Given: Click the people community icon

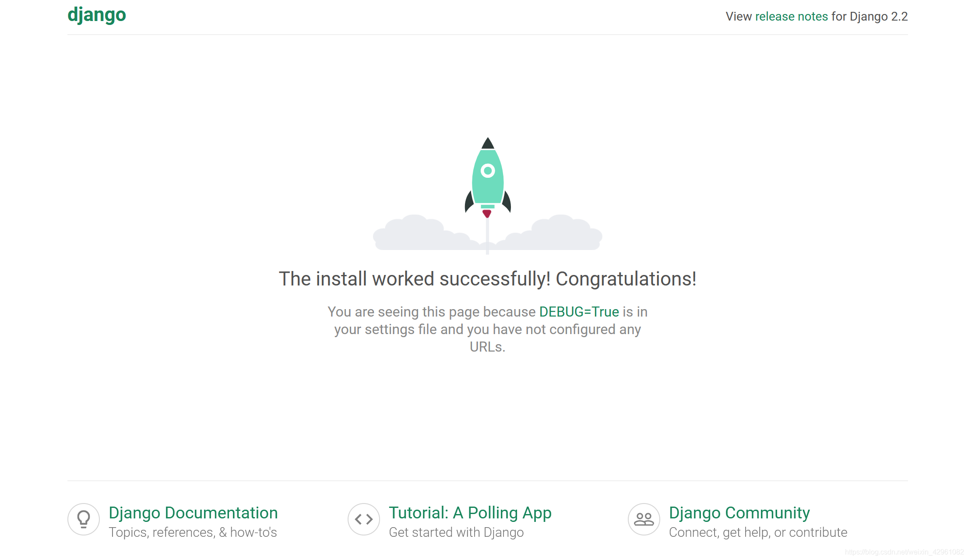Looking at the screenshot, I should point(644,519).
